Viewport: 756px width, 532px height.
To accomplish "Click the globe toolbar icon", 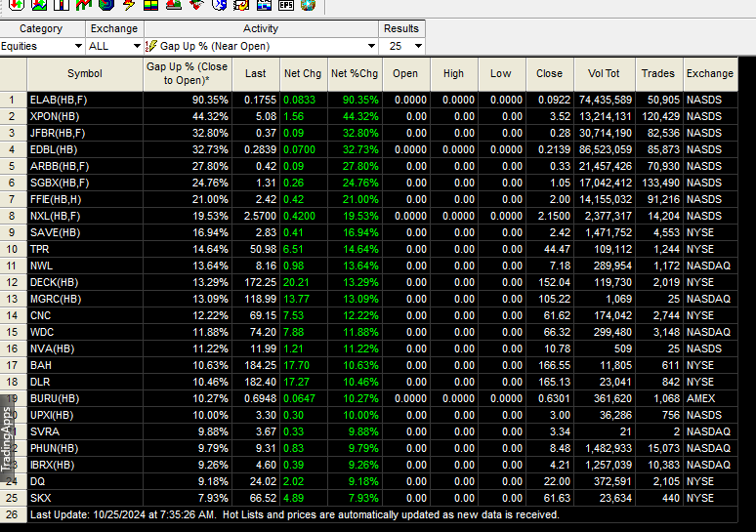I will point(308,5).
